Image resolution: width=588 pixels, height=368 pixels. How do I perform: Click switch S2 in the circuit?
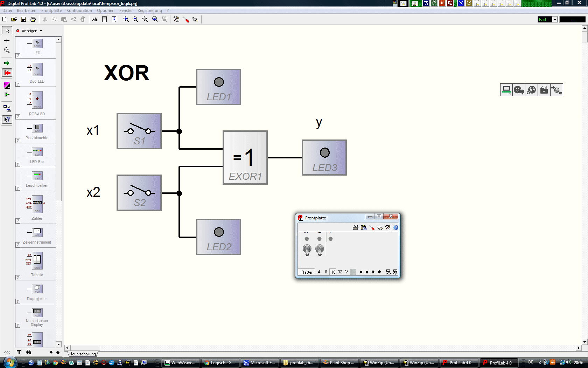point(139,193)
